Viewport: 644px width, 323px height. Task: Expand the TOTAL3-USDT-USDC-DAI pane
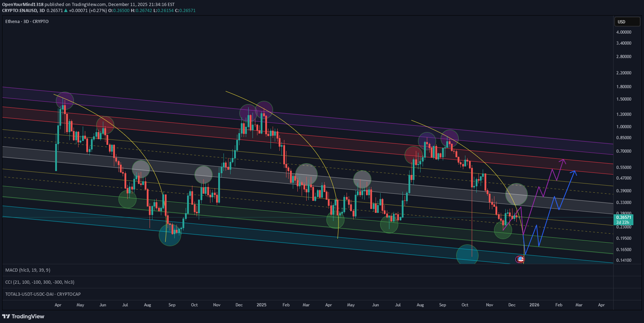click(x=43, y=294)
